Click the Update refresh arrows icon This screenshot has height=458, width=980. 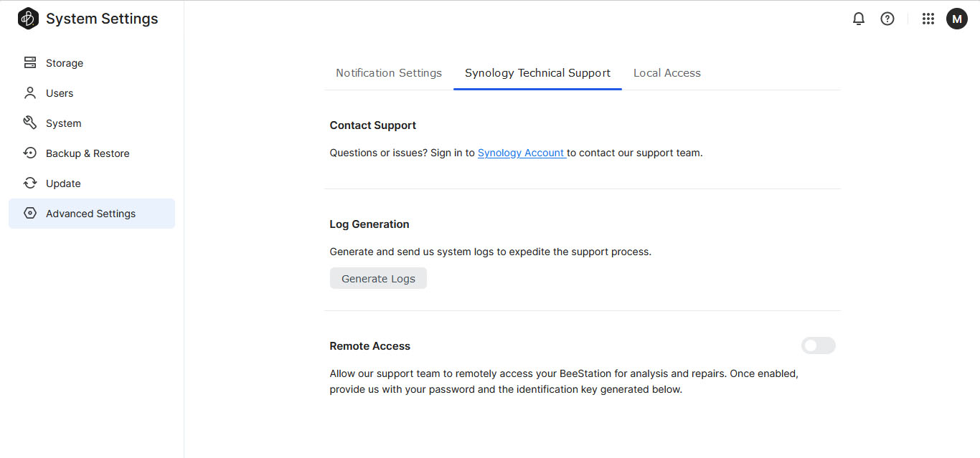pos(30,183)
